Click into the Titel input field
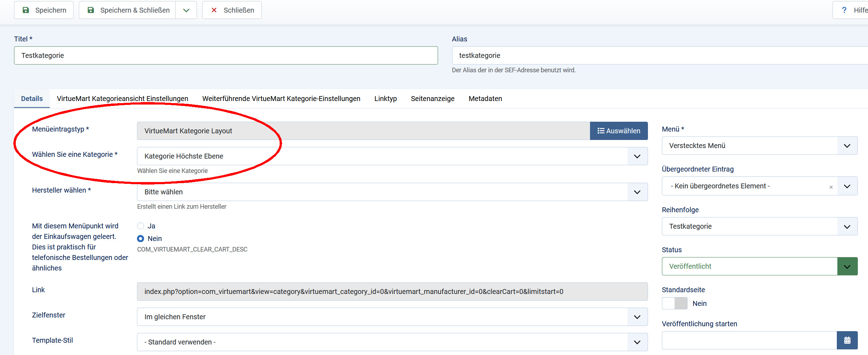The height and width of the screenshot is (355, 868). pos(226,55)
